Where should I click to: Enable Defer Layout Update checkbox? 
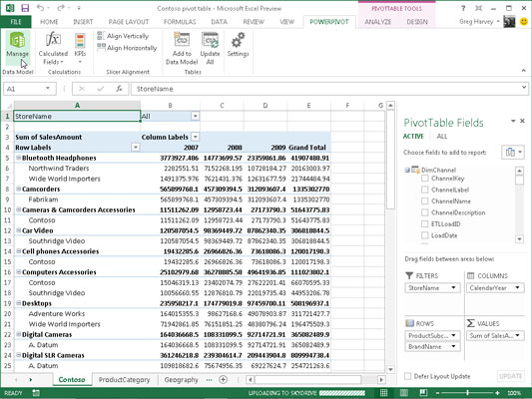pyautogui.click(x=408, y=376)
